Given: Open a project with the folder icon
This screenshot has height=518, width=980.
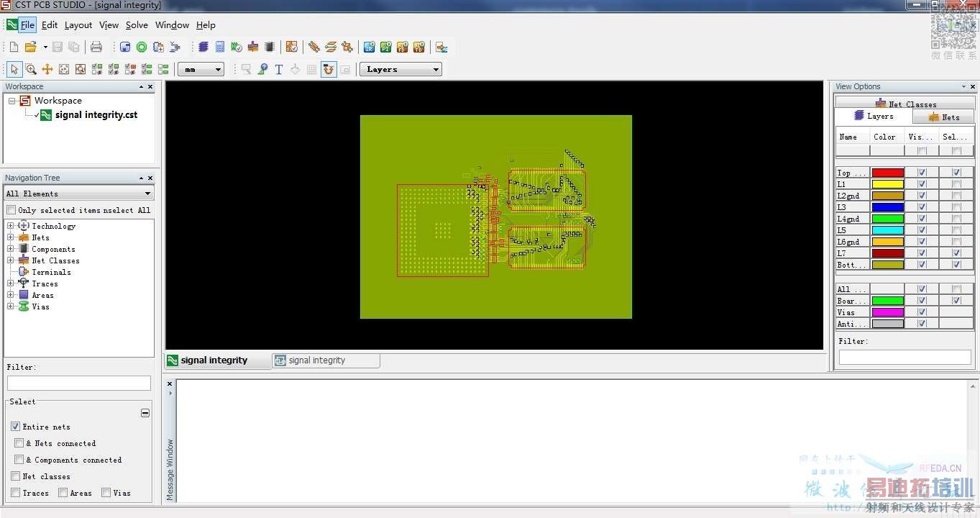Looking at the screenshot, I should [x=30, y=47].
